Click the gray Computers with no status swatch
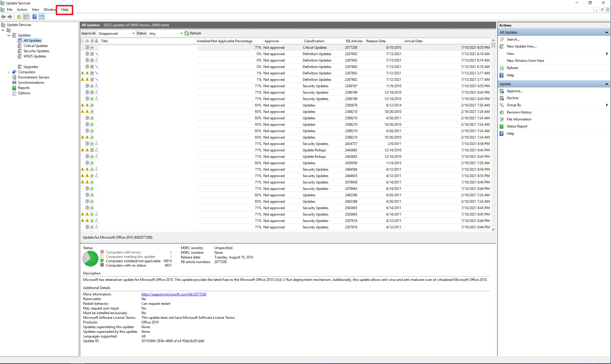Viewport: 611px width, 364px height. coord(102,265)
